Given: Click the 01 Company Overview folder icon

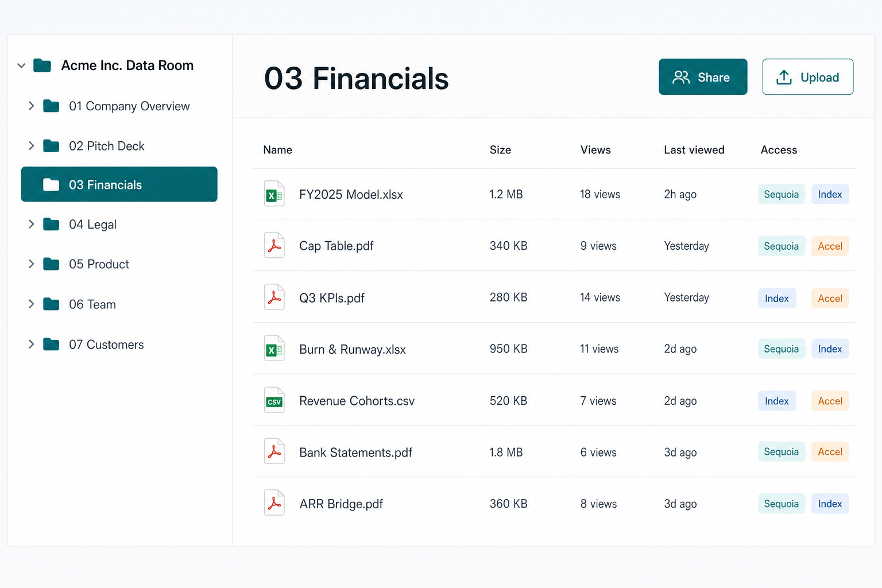Looking at the screenshot, I should coord(51,106).
